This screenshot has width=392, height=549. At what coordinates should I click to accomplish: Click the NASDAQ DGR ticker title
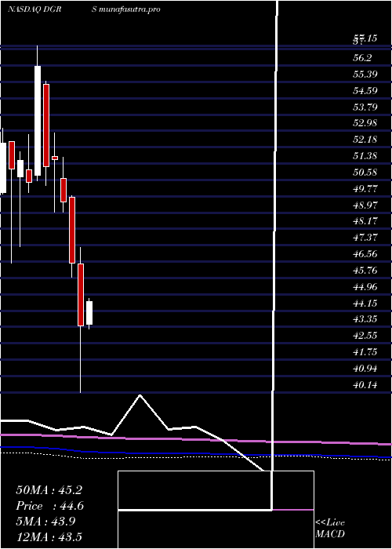[x=34, y=9]
